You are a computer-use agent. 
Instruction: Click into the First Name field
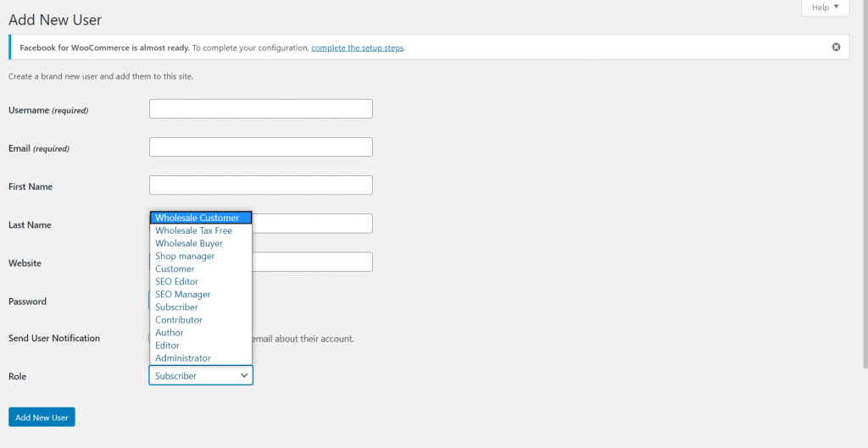click(x=261, y=185)
